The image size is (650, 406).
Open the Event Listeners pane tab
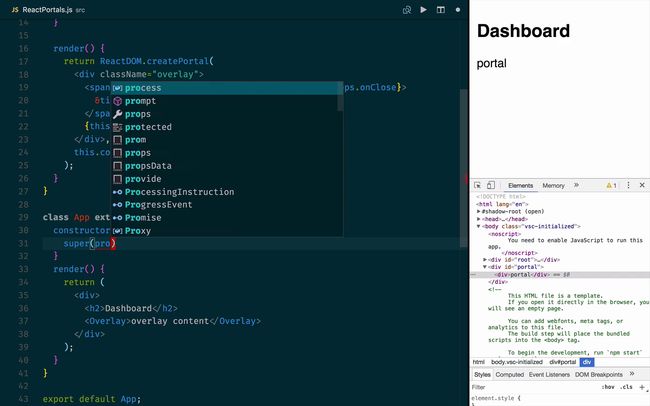549,374
